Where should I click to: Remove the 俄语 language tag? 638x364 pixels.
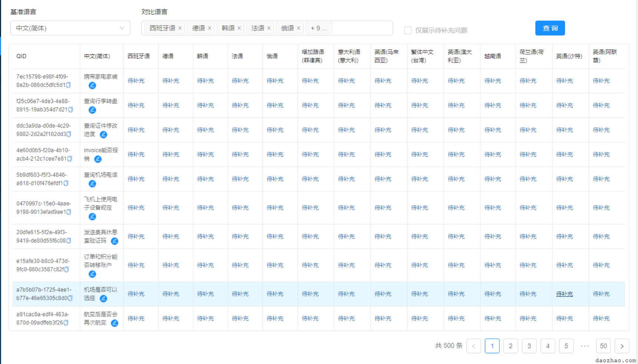[298, 28]
